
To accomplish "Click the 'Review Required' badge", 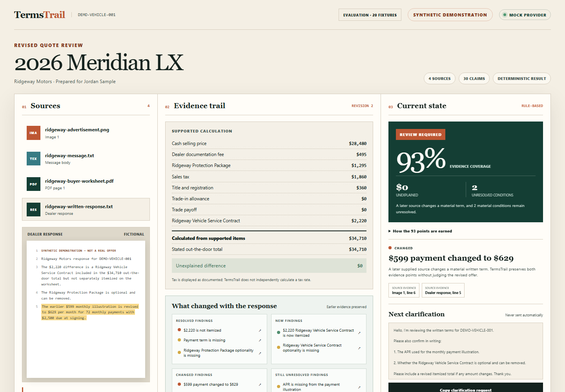I will click(421, 134).
